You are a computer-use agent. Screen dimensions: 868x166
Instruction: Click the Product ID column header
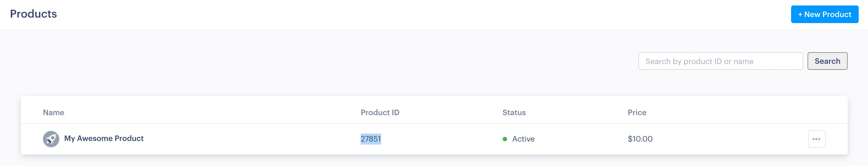click(380, 112)
